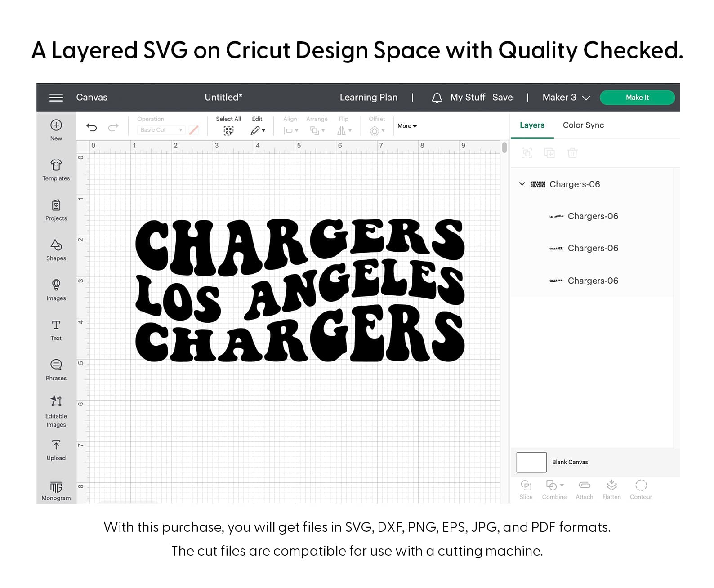Click the Untitled* project title
Viewport: 714px width, 588px height.
(x=223, y=97)
